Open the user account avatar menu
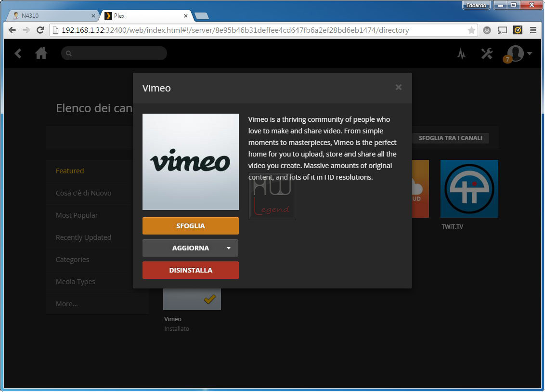This screenshot has width=545, height=392. pos(515,53)
